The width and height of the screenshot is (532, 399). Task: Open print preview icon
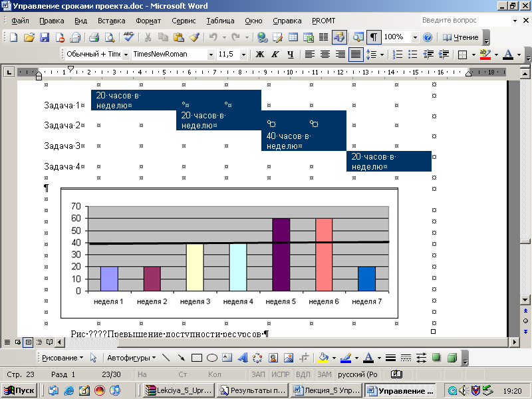point(110,37)
